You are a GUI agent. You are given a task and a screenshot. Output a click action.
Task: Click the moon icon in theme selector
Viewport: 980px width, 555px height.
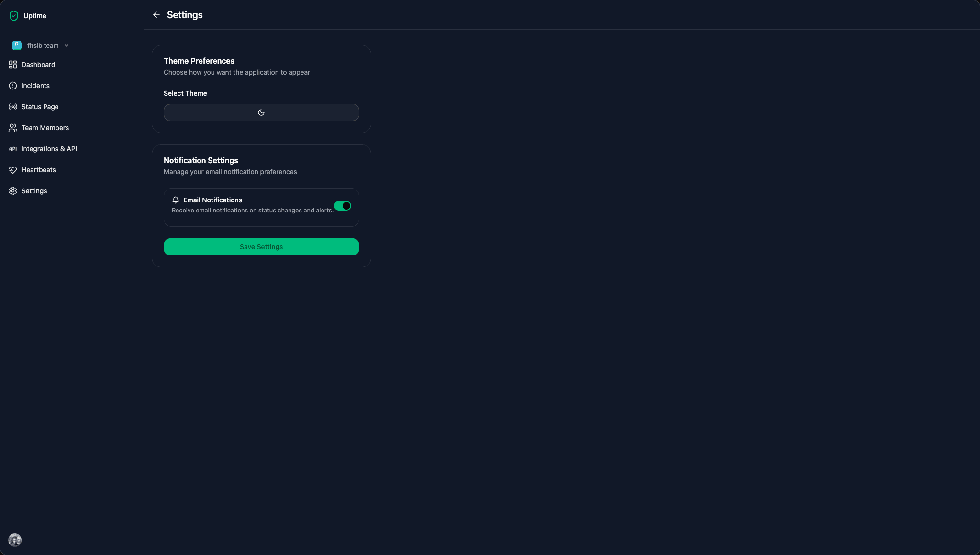(261, 112)
